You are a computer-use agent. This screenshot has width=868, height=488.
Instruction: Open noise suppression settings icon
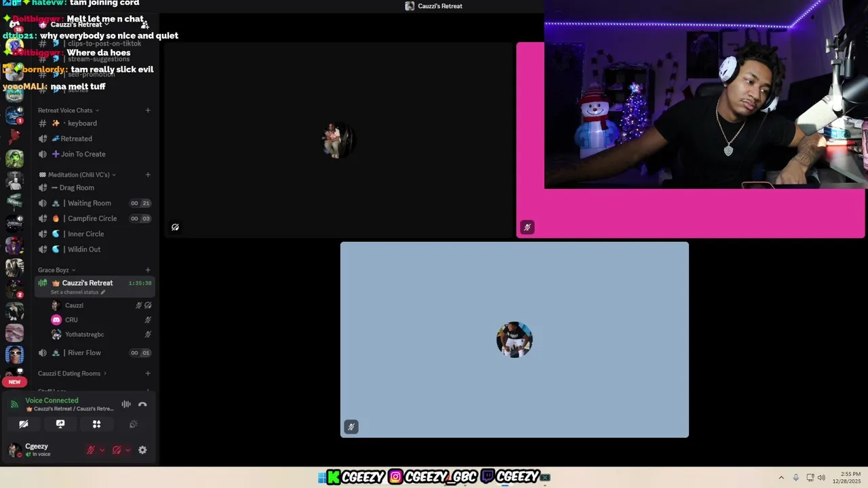click(x=126, y=405)
